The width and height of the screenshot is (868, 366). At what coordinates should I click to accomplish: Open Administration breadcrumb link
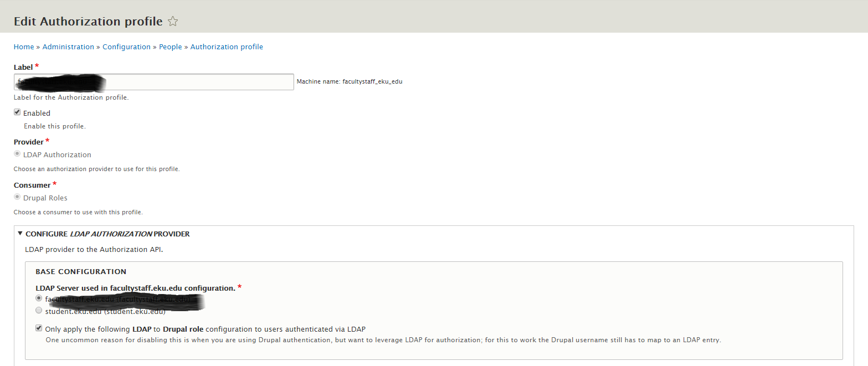[68, 47]
